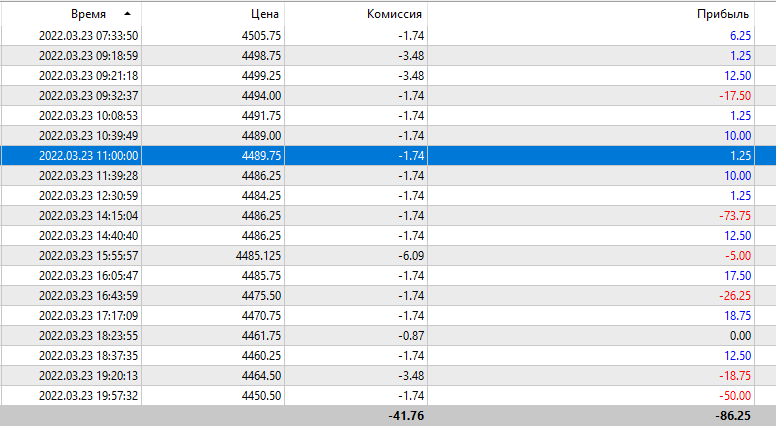Image resolution: width=776 pixels, height=432 pixels.
Task: Select the trade at 09:32:37
Action: pyautogui.click(x=88, y=95)
